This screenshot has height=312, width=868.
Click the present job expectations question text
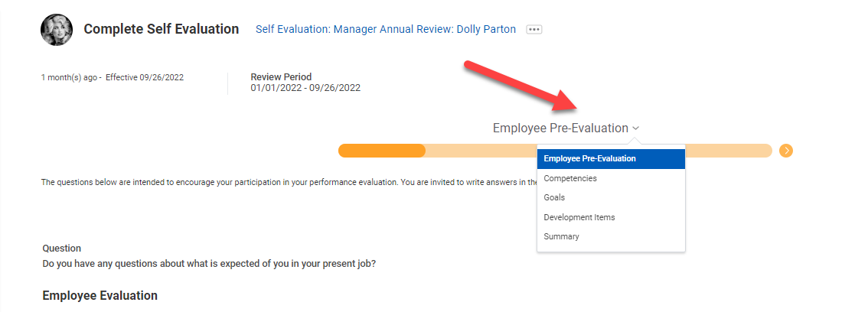coord(209,263)
